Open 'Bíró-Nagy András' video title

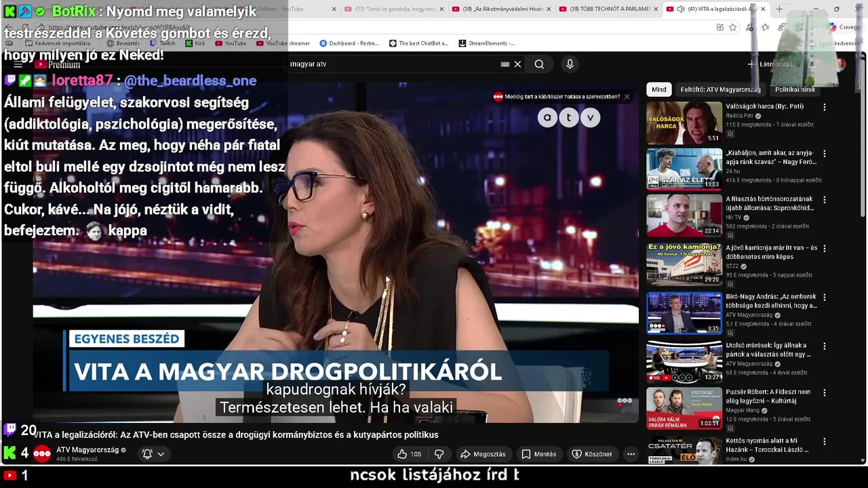(772, 301)
